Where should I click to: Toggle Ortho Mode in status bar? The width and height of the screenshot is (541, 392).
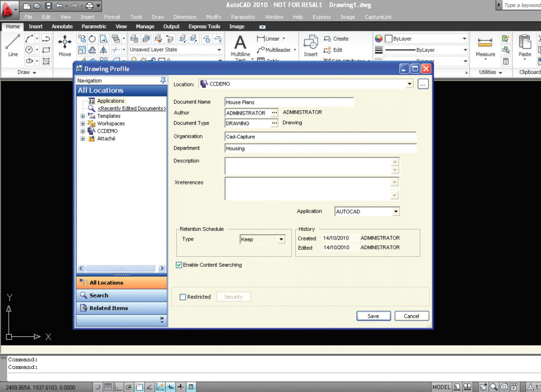[x=118, y=387]
